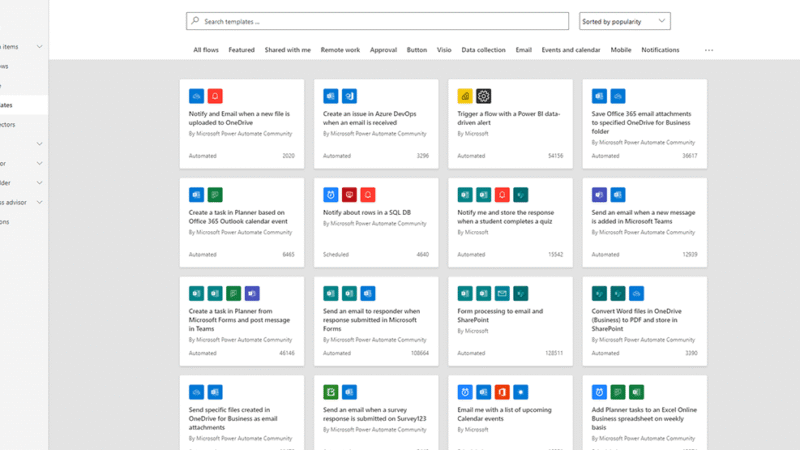This screenshot has height=450, width=800.
Task: Click the Office 365 icon on the upcoming Calendar events card
Action: pyautogui.click(x=502, y=392)
